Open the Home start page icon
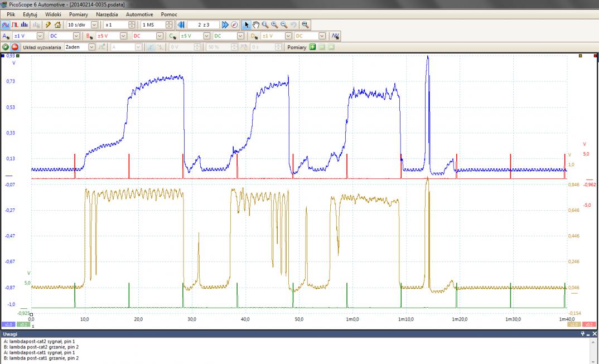 point(57,25)
